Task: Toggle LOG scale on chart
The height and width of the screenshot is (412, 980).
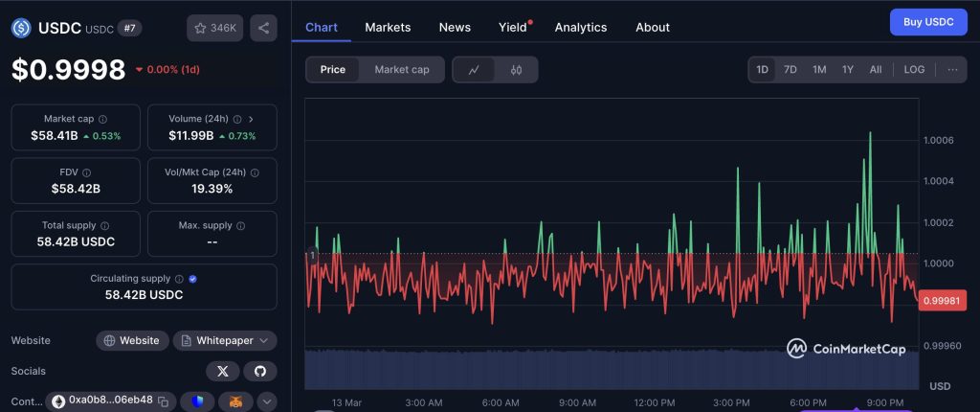Action: click(914, 70)
